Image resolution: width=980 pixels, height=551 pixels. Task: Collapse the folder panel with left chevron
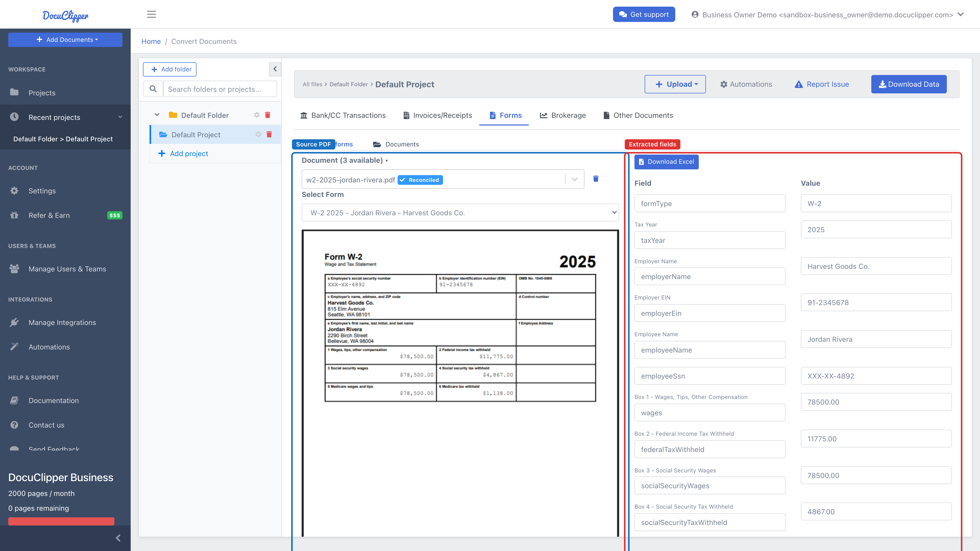pos(275,69)
